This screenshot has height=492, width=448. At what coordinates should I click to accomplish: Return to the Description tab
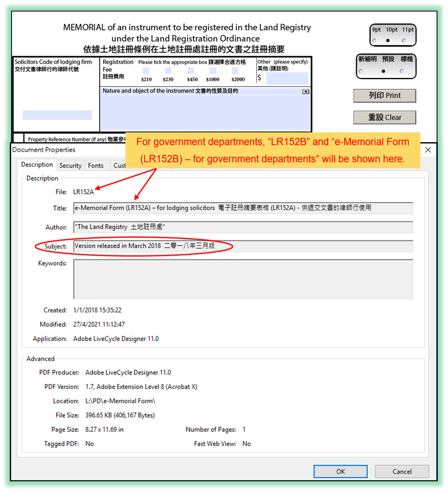pos(37,165)
